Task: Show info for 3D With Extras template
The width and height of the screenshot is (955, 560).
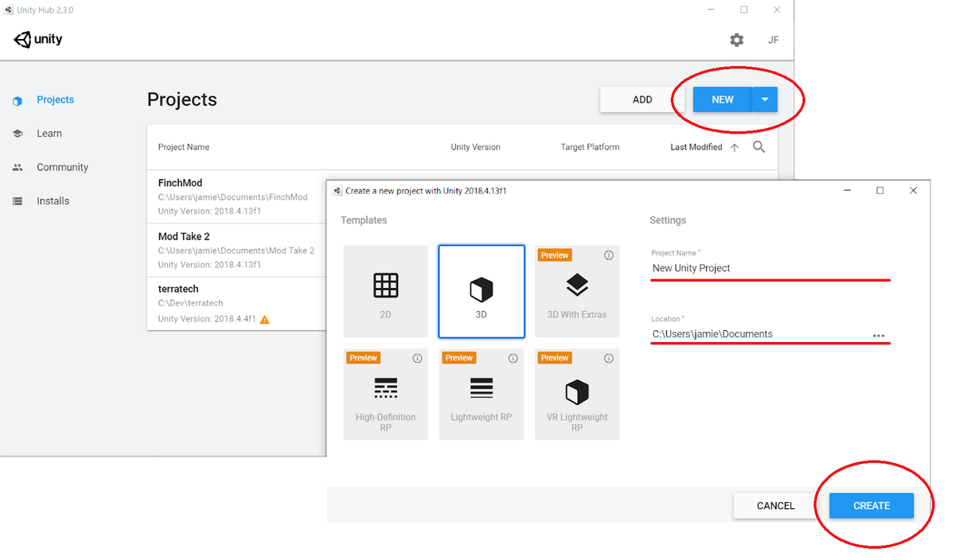Action: (609, 255)
